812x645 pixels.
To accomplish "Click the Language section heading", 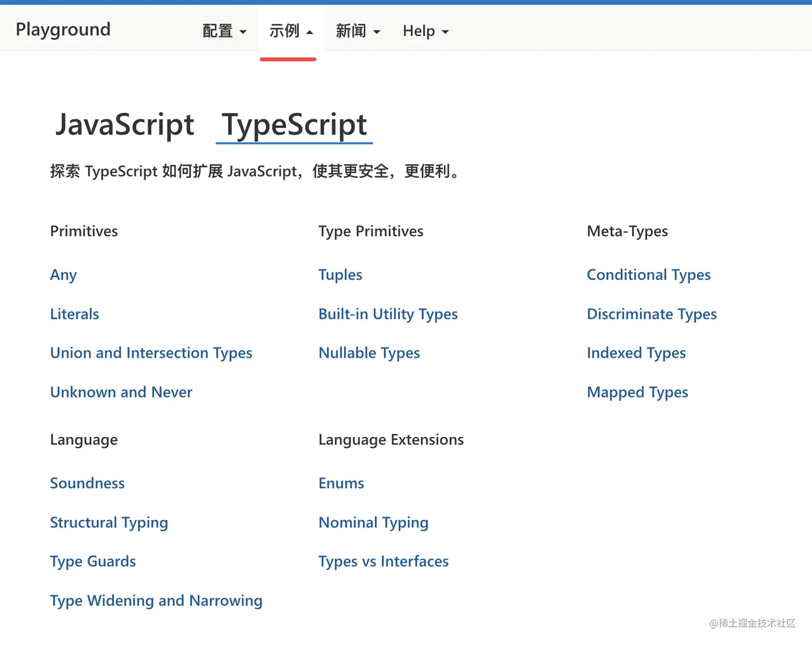I will [84, 440].
